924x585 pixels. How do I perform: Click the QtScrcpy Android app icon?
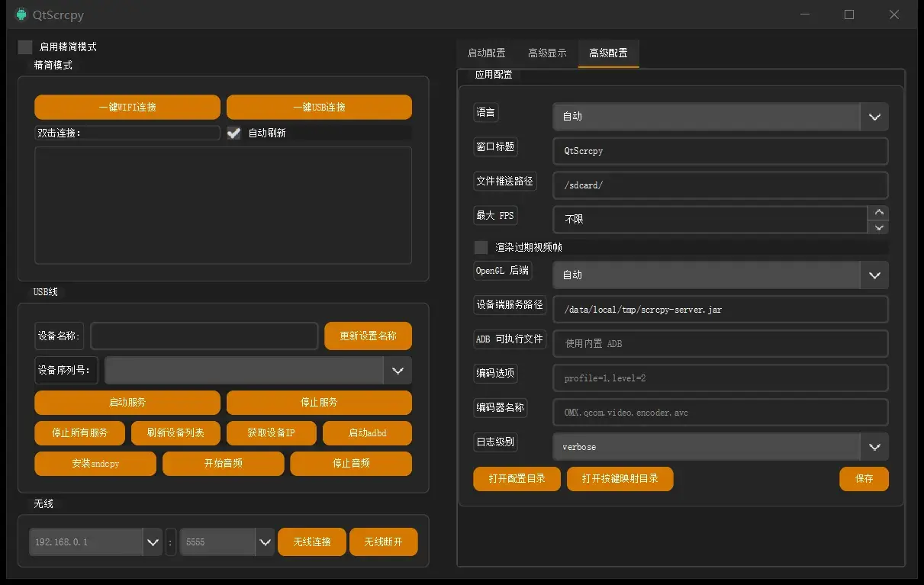(x=21, y=14)
